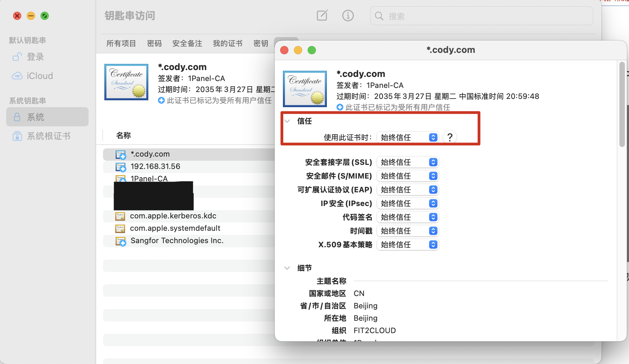Select the Sangfor Technologies Inc. certificate

click(177, 241)
